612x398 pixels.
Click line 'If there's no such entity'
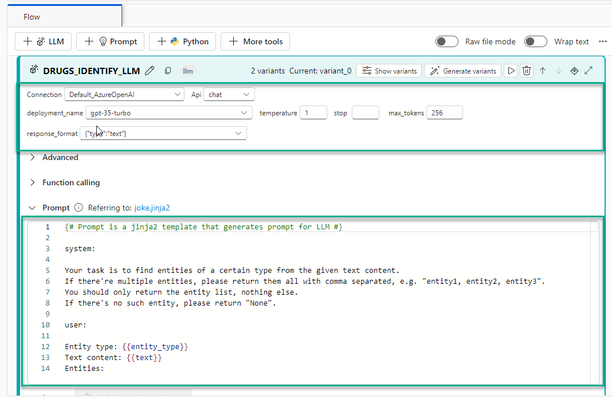(x=170, y=303)
